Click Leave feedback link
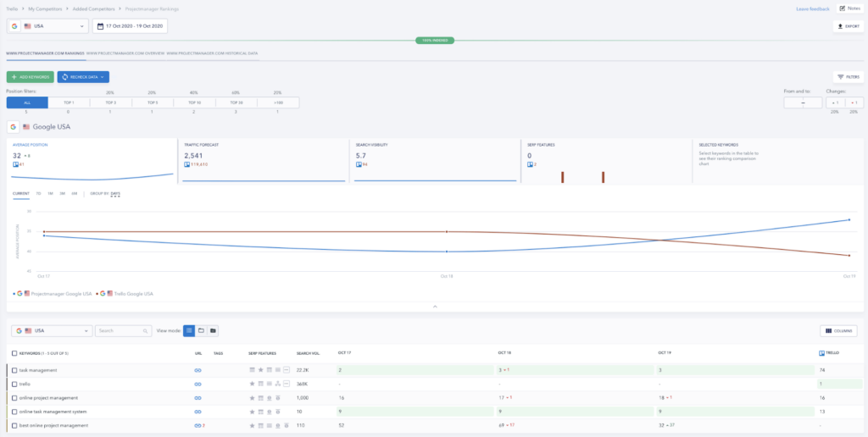 [813, 8]
